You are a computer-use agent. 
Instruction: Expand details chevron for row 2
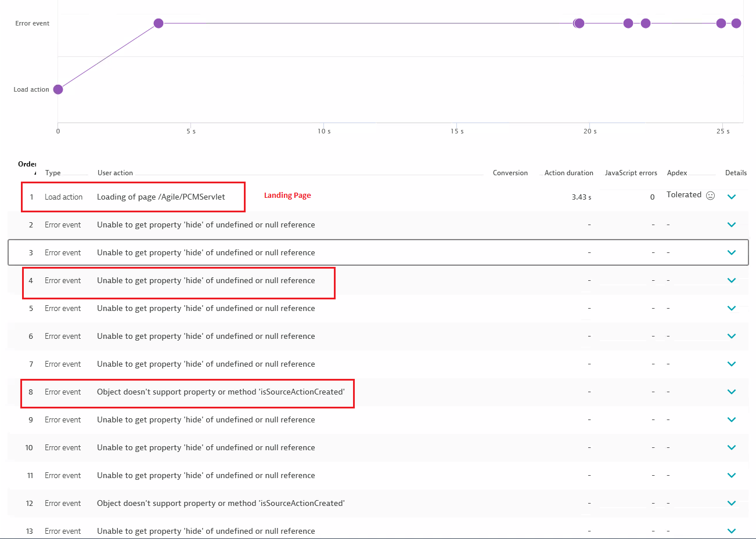(x=731, y=225)
